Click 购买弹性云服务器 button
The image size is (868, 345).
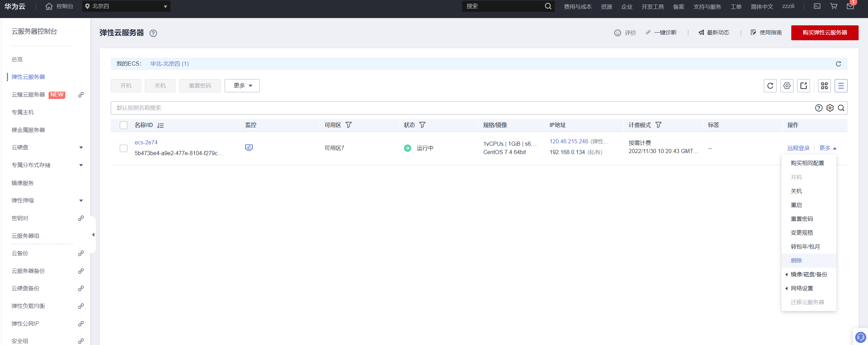point(825,33)
